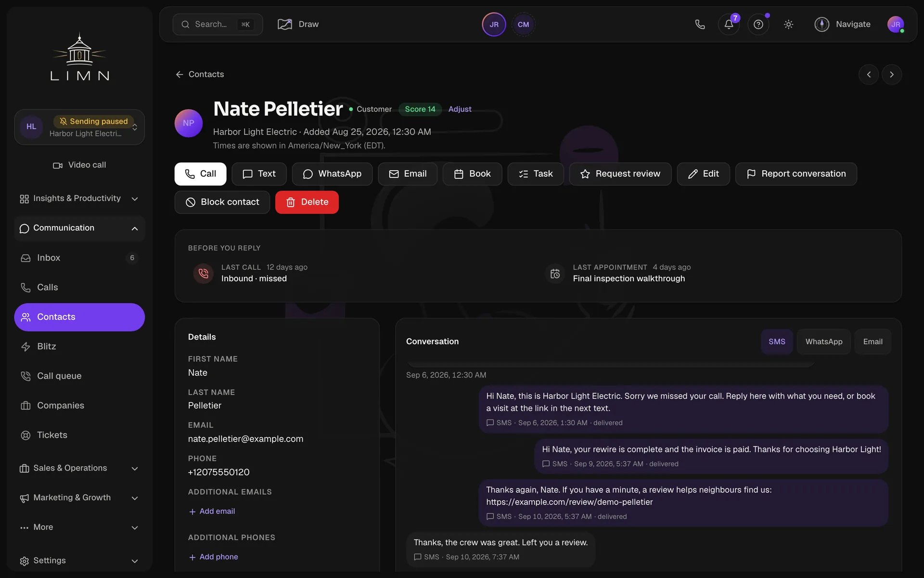Open user profile avatar at top right
This screenshot has height=578, width=924.
[896, 25]
